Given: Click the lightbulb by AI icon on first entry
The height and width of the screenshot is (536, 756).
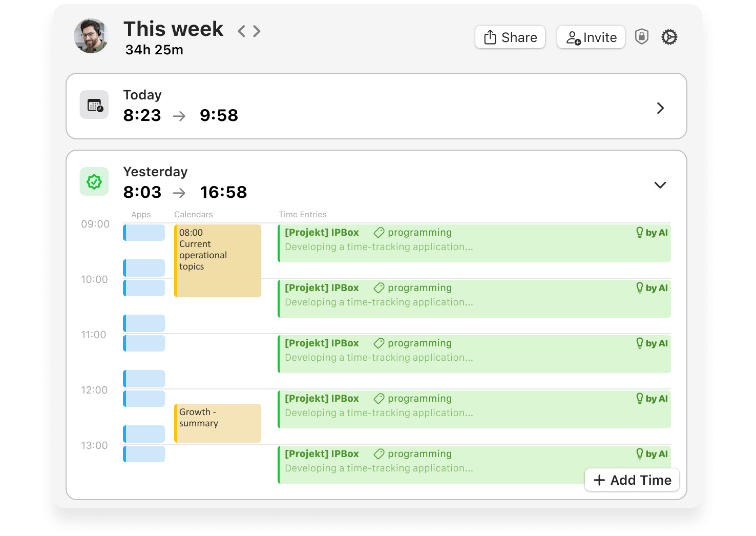Looking at the screenshot, I should 640,233.
